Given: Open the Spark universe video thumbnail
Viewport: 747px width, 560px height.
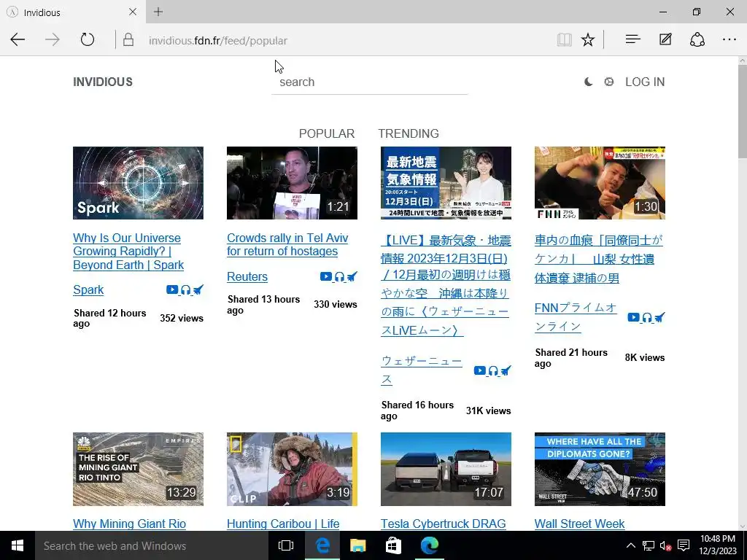Looking at the screenshot, I should coord(138,183).
